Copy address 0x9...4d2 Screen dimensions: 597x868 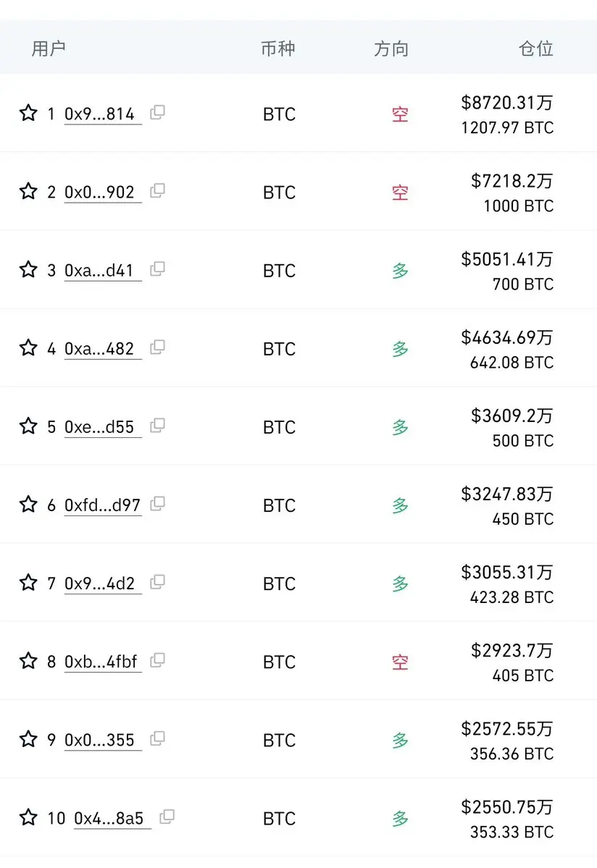click(157, 582)
